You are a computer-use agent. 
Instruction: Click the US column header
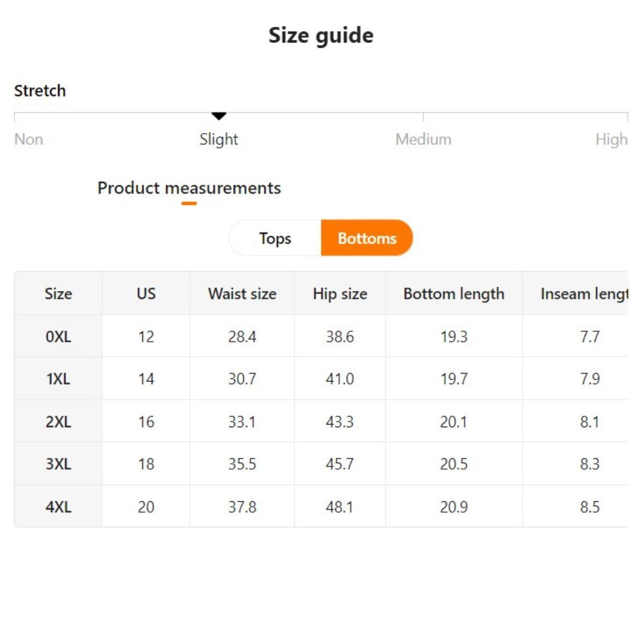pos(146,294)
